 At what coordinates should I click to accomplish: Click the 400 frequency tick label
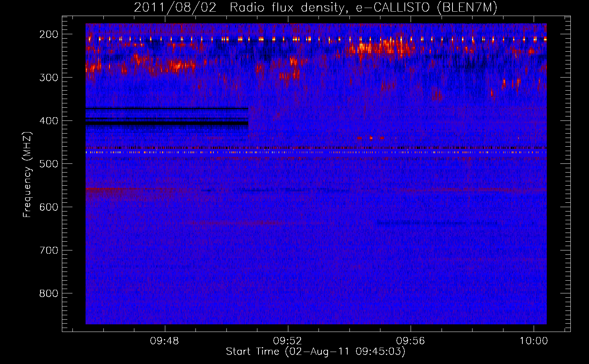(48, 121)
